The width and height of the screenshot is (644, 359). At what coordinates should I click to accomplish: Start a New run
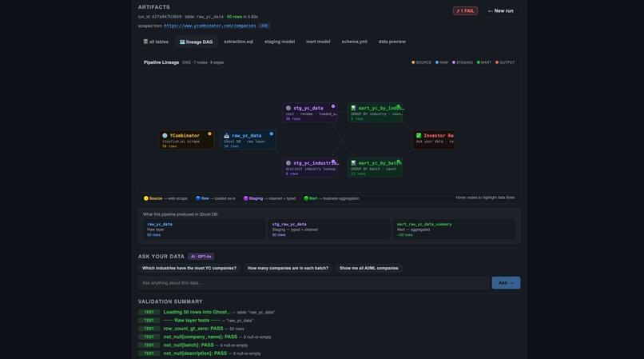tap(501, 10)
